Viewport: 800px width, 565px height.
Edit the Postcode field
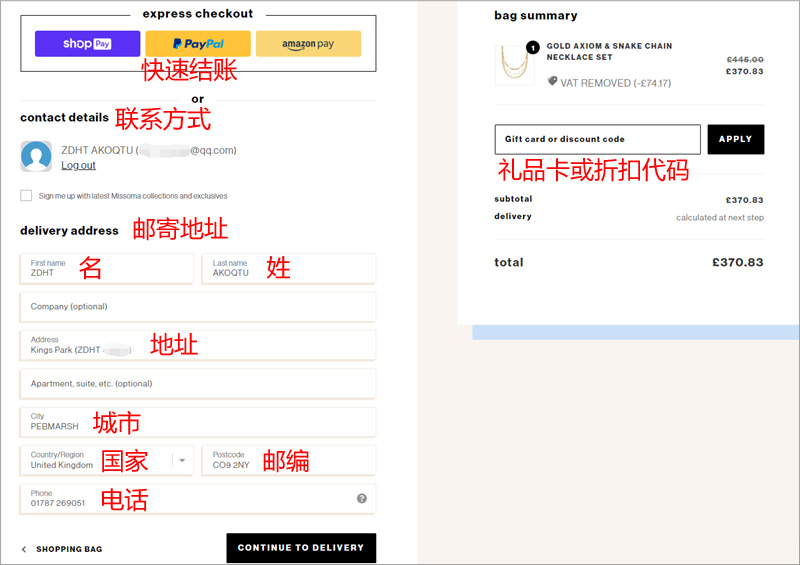289,460
